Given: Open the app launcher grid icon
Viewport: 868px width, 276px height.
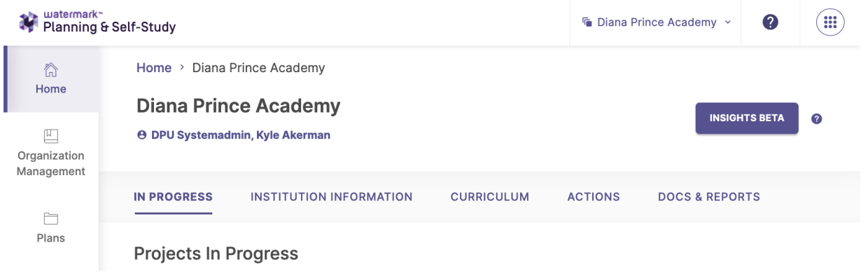Looking at the screenshot, I should (830, 22).
